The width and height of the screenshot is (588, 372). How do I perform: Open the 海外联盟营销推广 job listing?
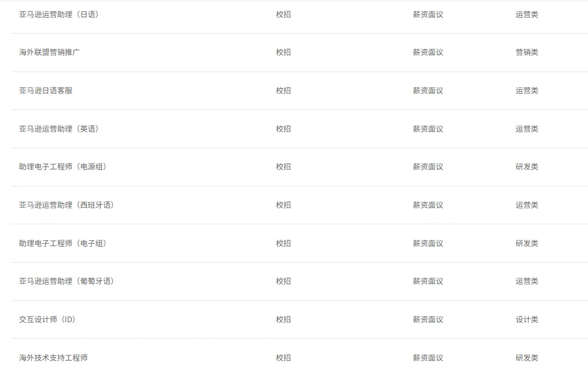pos(49,53)
